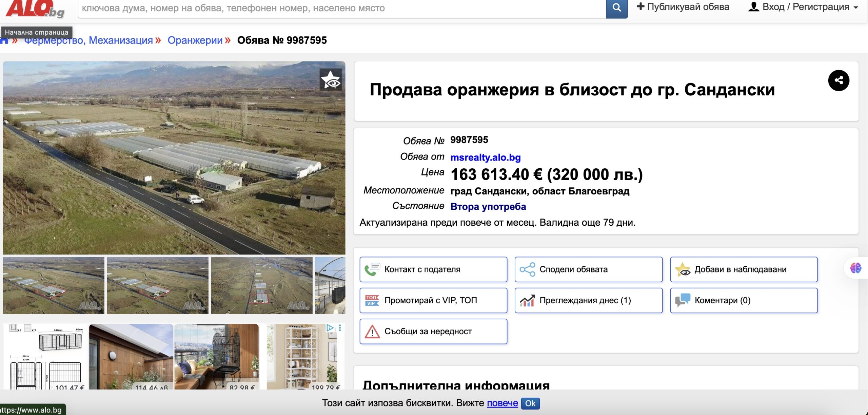
Task: Select the third greenhouse thumbnail photo
Action: pos(261,285)
